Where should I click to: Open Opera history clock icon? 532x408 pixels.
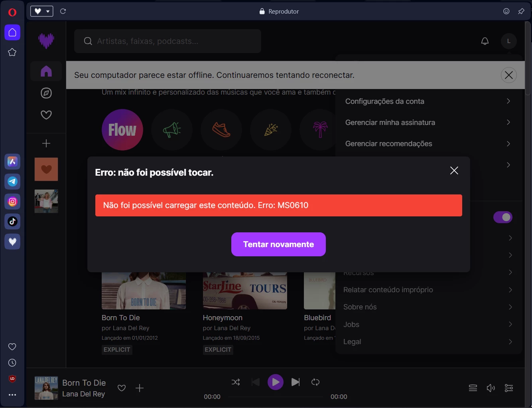pos(12,363)
